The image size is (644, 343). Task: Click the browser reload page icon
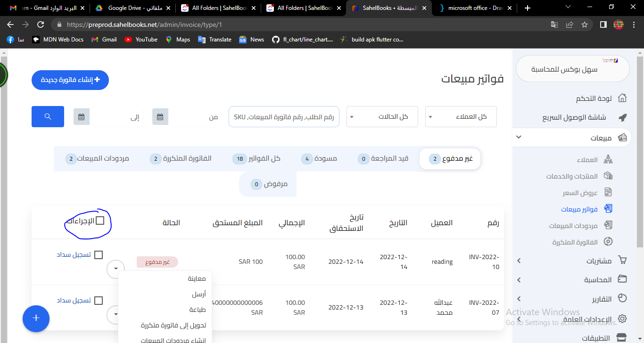click(x=41, y=24)
